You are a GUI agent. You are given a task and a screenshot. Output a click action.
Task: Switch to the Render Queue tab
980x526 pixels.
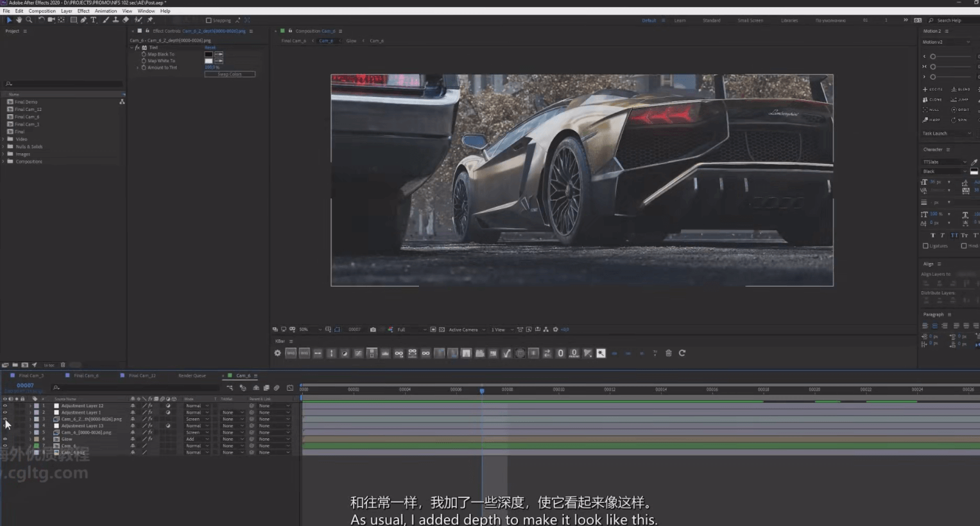[192, 376]
